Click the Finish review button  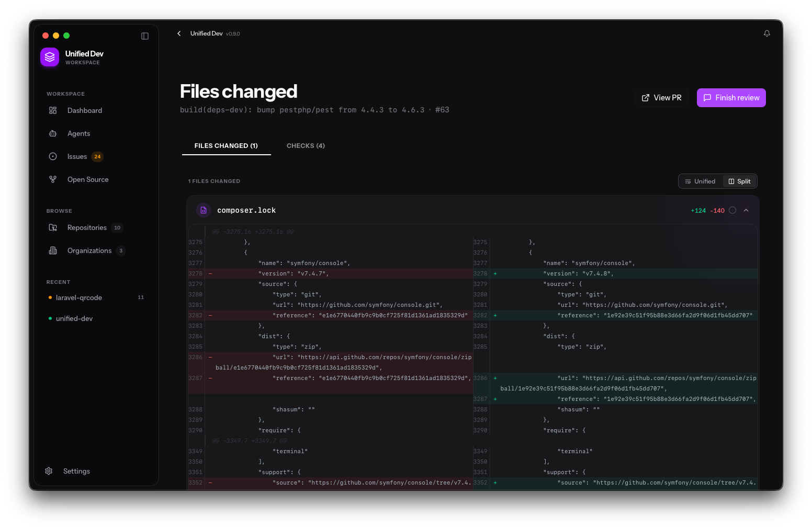point(731,98)
